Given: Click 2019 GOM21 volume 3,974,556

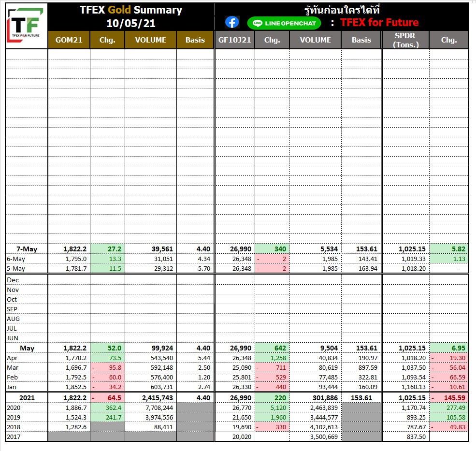Looking at the screenshot, I should (x=159, y=418).
